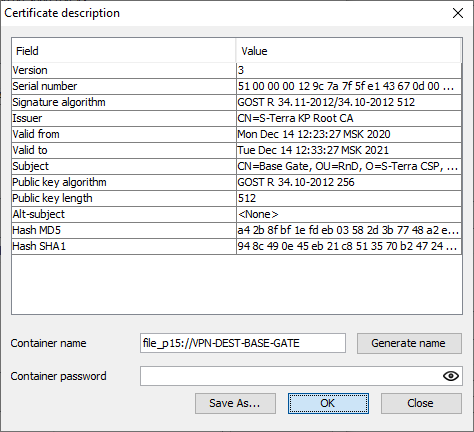This screenshot has height=432, width=474.
Task: Click the Generate name button
Action: click(x=409, y=343)
